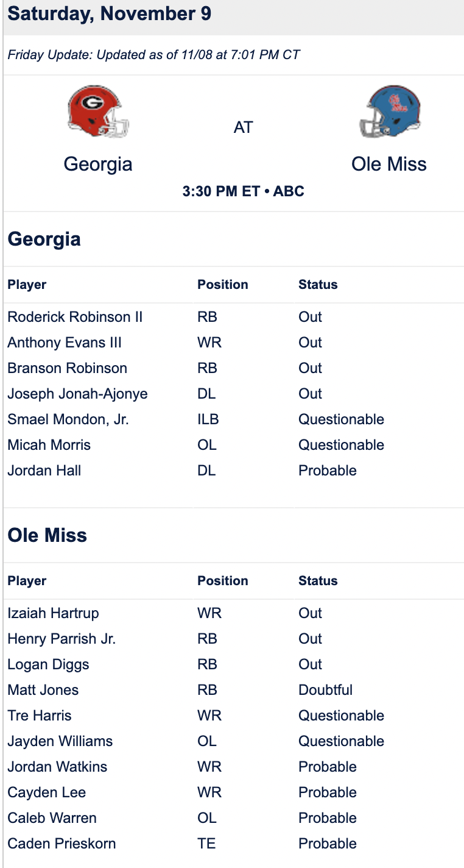Select the Roderick Robinson II row

point(234,317)
